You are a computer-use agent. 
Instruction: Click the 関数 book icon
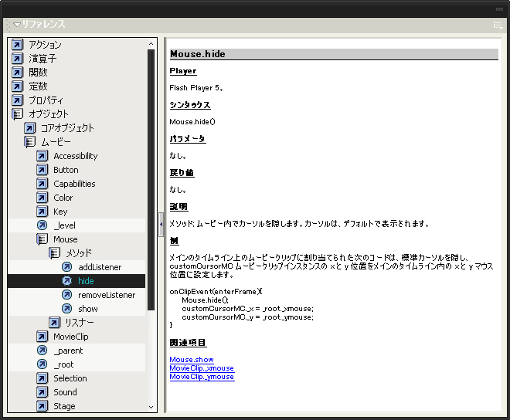(17, 72)
